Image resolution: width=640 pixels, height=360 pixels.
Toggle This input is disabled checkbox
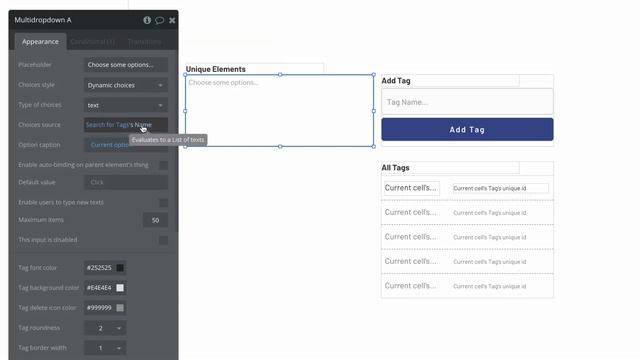[x=163, y=240]
